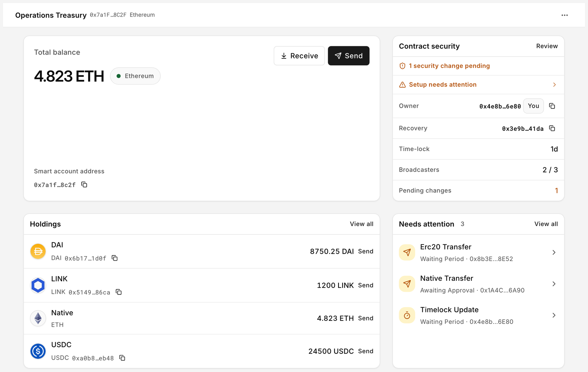Click the Native Transfer send icon

[407, 284]
